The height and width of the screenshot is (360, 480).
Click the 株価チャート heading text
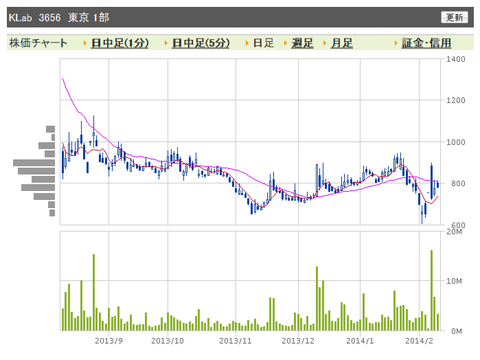(x=38, y=43)
